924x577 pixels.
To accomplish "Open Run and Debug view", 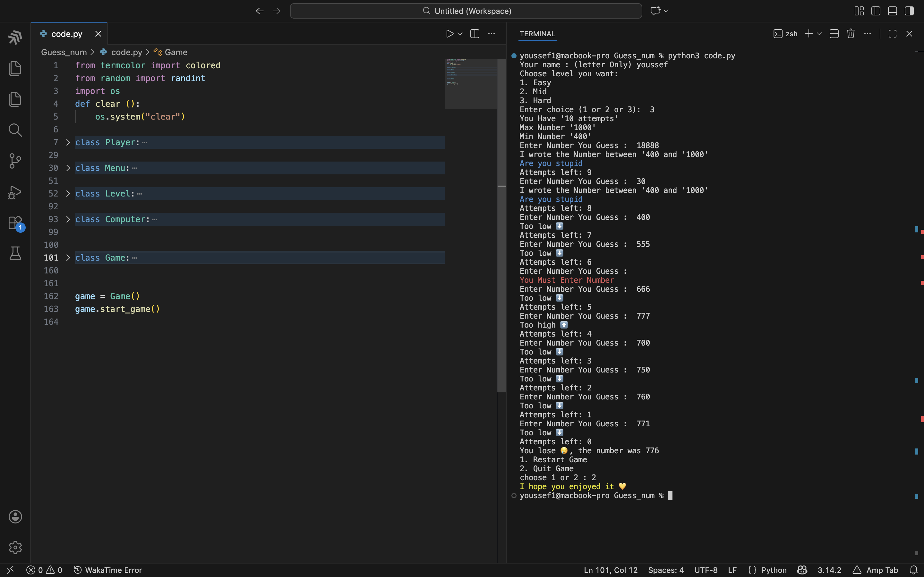I will (x=15, y=192).
